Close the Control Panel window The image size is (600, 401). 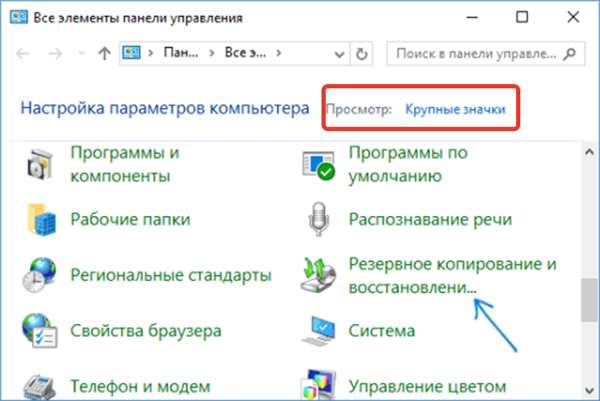tap(573, 17)
